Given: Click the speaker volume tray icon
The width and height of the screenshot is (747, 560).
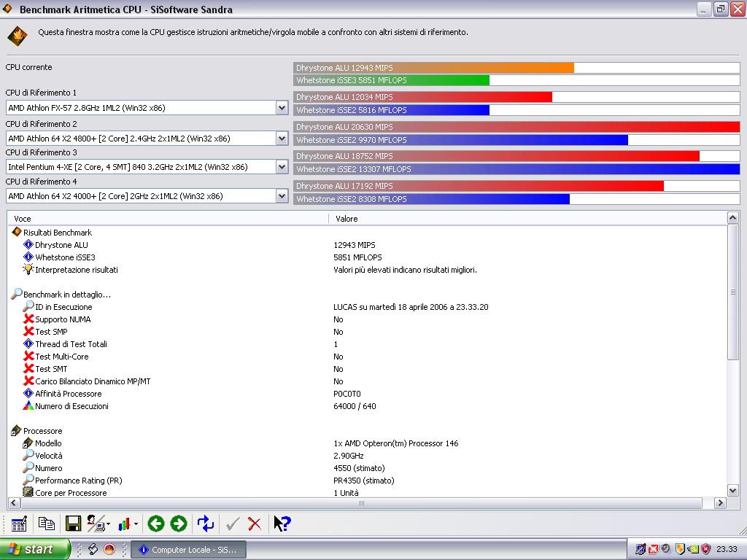Looking at the screenshot, I should click(666, 550).
